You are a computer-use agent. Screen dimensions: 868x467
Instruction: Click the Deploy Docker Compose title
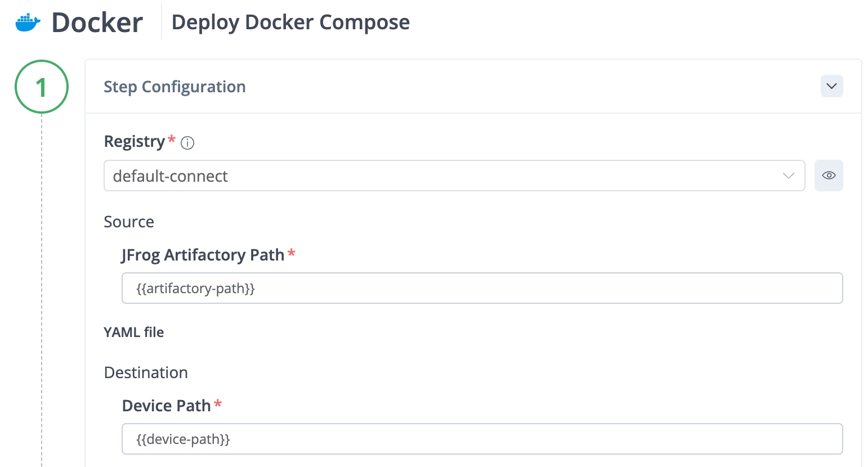point(290,23)
